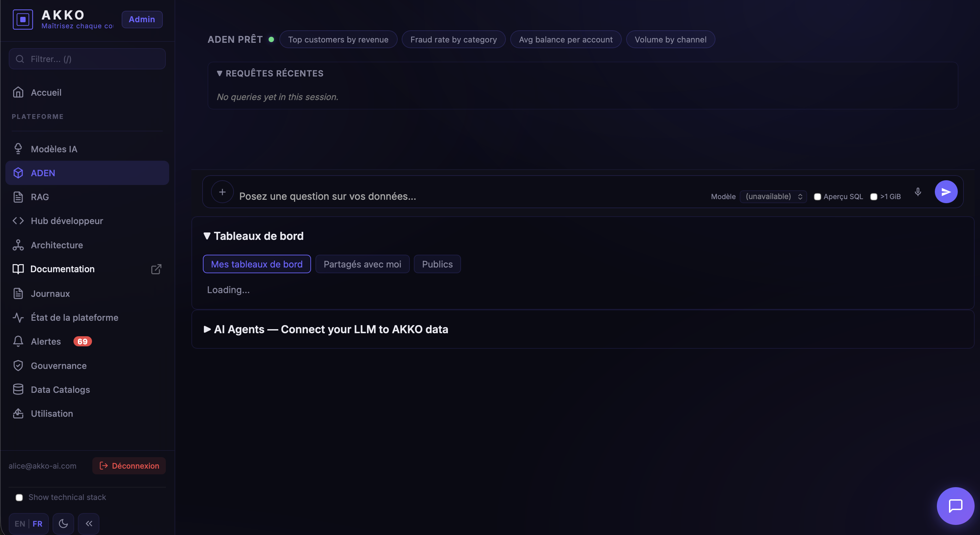
Task: Activate the microphone voice input
Action: pos(918,192)
